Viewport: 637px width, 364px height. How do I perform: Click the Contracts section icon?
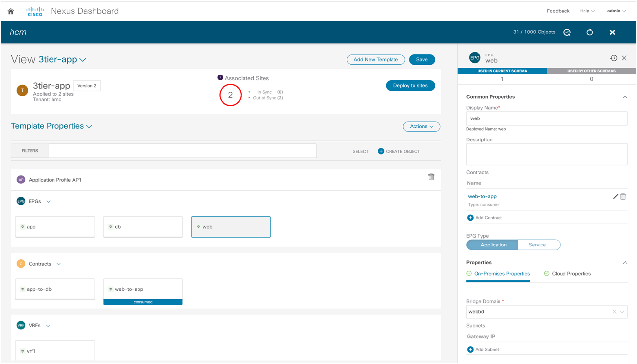click(x=21, y=264)
